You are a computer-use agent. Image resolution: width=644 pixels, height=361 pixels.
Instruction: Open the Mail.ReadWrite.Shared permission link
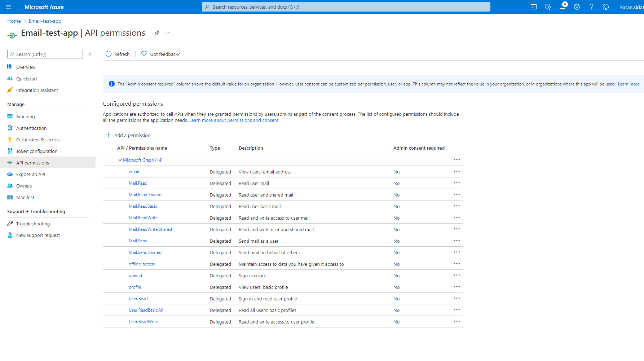[x=150, y=229]
